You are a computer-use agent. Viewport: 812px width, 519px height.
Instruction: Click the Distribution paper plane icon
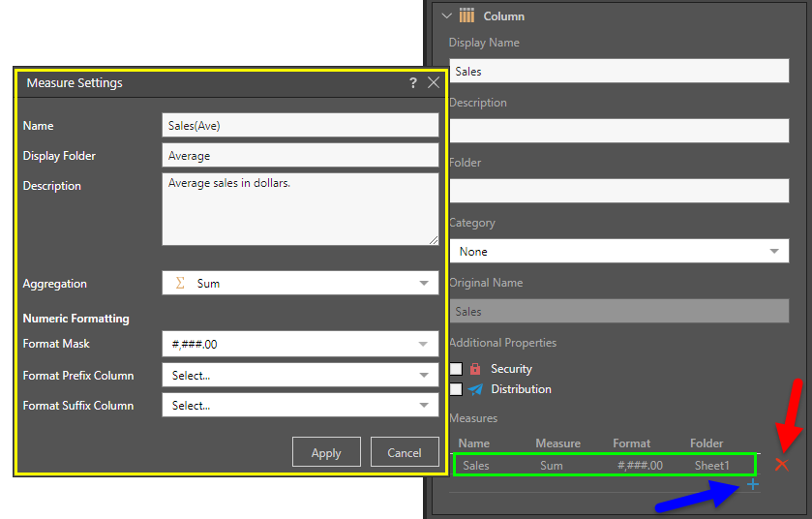(x=475, y=389)
